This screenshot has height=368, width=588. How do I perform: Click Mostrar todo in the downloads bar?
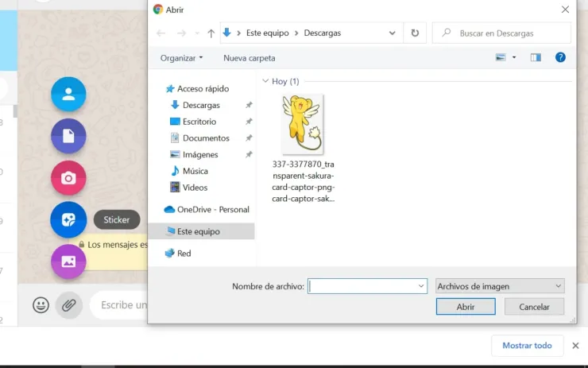(x=528, y=346)
